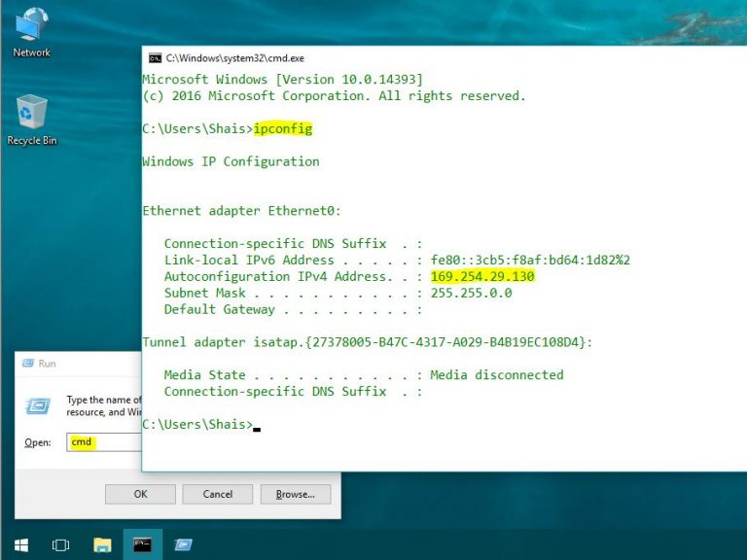Click 'Link-local IPv6 Address' label

(249, 260)
